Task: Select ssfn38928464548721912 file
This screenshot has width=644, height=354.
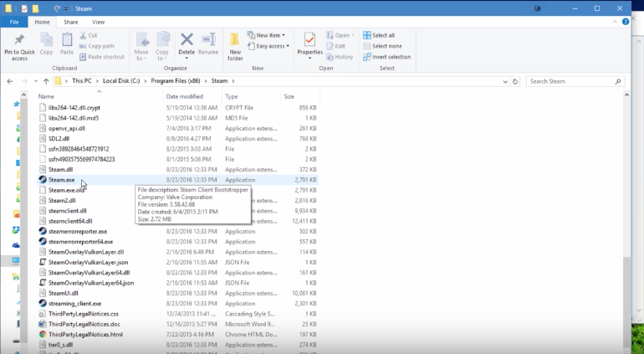Action: click(x=79, y=149)
